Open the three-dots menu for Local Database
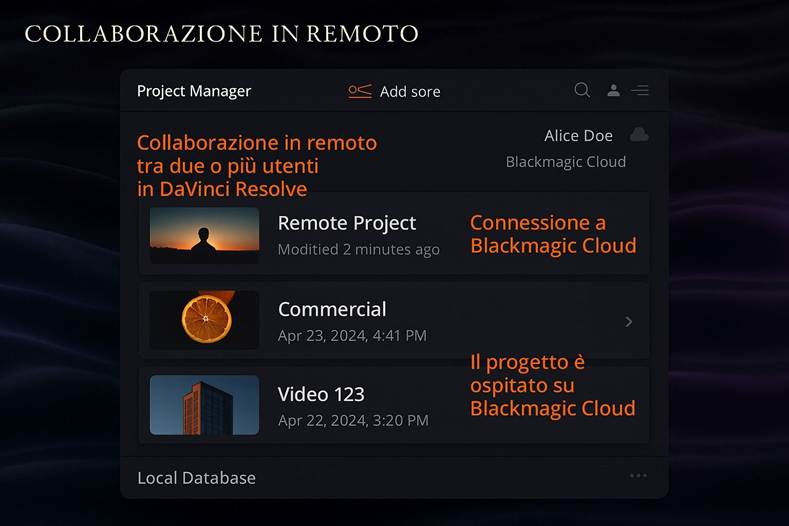The image size is (789, 526). [x=638, y=476]
